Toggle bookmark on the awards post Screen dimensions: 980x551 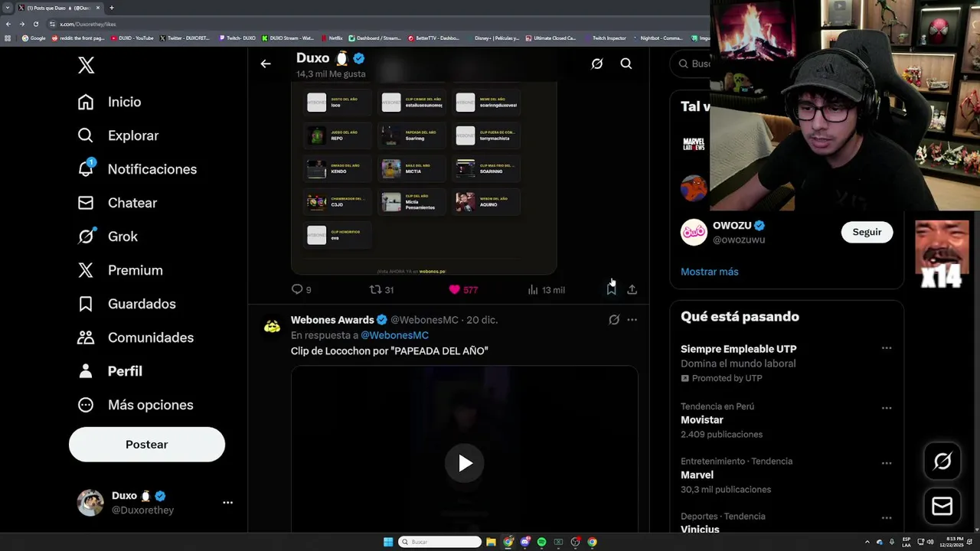(x=611, y=289)
